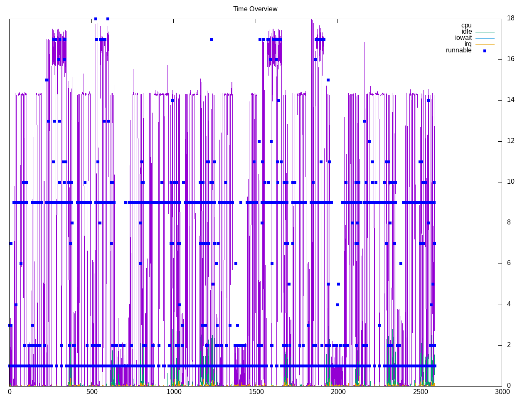532x399 pixels.
Task: Click the x-axis tick label 1000
Action: (174, 392)
